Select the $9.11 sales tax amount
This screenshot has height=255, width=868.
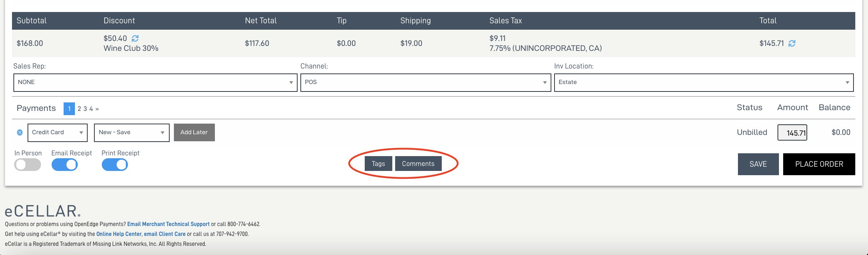click(497, 38)
